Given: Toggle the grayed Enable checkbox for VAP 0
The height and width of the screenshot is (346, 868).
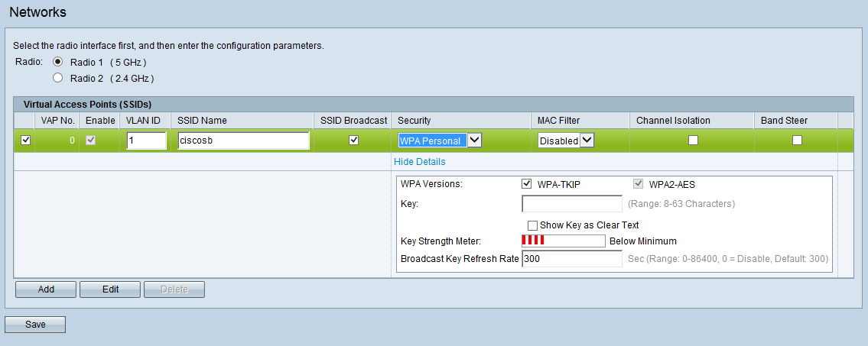Looking at the screenshot, I should [91, 141].
